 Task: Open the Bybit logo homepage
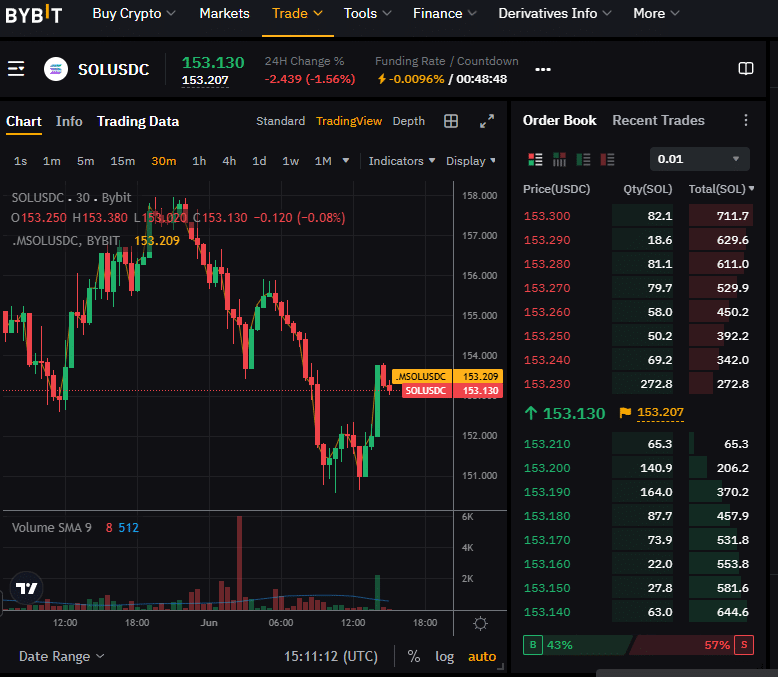click(x=33, y=14)
